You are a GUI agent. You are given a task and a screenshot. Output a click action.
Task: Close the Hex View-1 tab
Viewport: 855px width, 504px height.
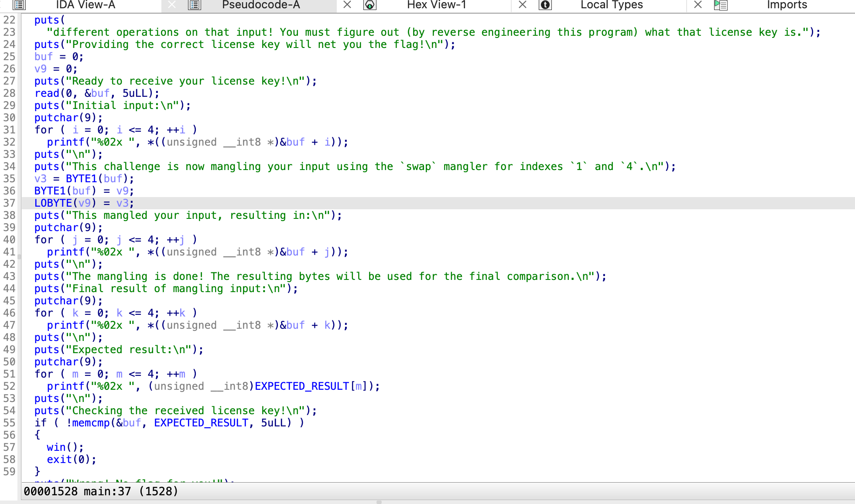[347, 5]
